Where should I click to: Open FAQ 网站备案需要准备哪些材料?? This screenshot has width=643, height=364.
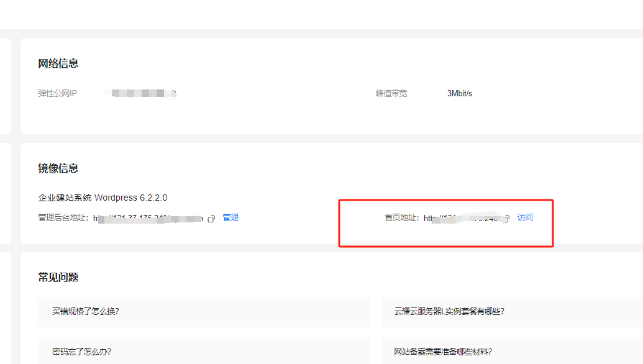coord(443,352)
